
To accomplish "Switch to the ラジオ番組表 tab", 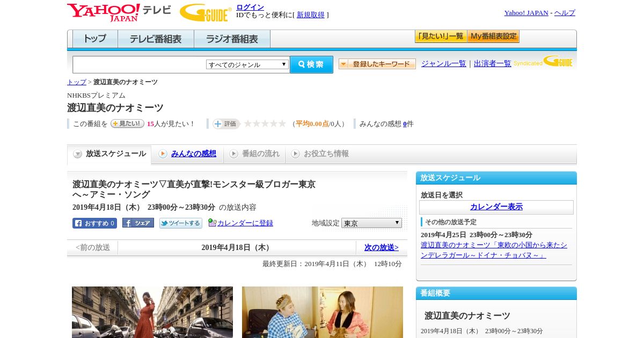I will pos(232,39).
